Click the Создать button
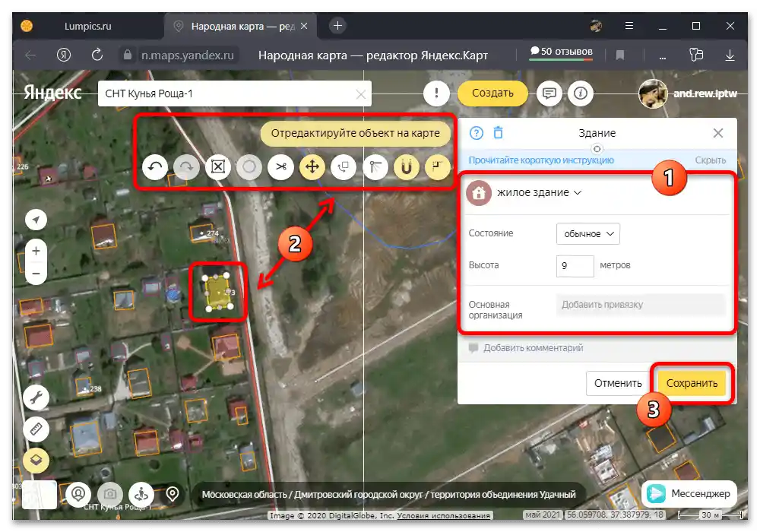The width and height of the screenshot is (760, 532). (492, 93)
